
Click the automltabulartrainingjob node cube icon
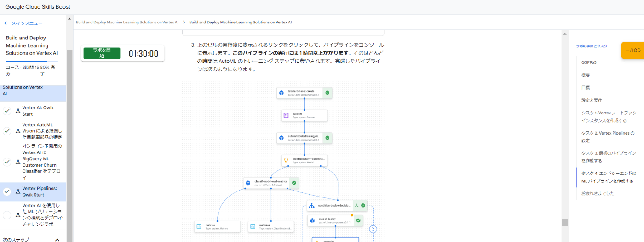click(x=281, y=138)
